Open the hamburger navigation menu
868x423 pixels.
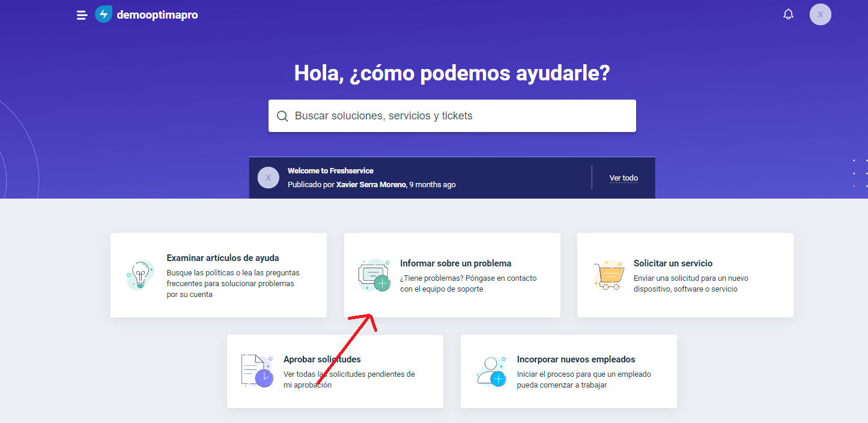tap(82, 15)
